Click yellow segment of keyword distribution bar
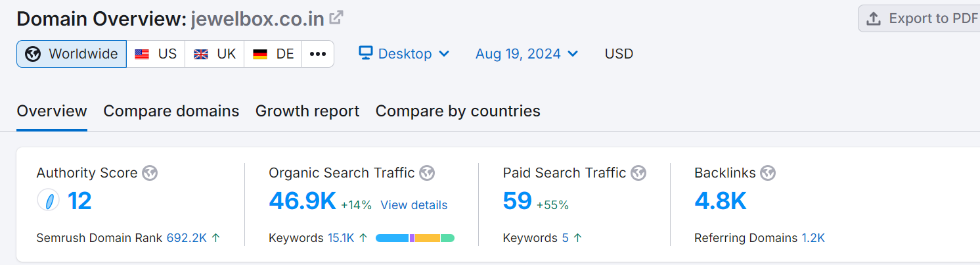This screenshot has width=980, height=265. (427, 238)
